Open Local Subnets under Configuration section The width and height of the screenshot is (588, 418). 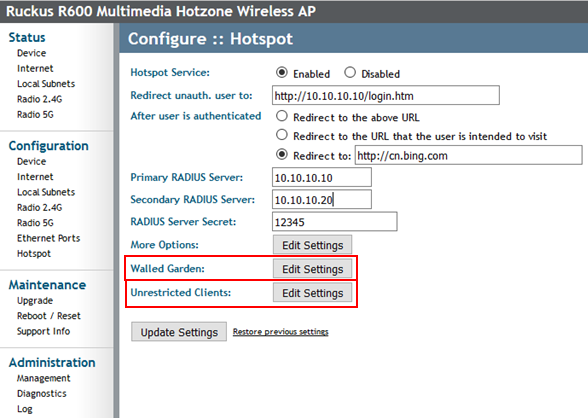[x=46, y=192]
